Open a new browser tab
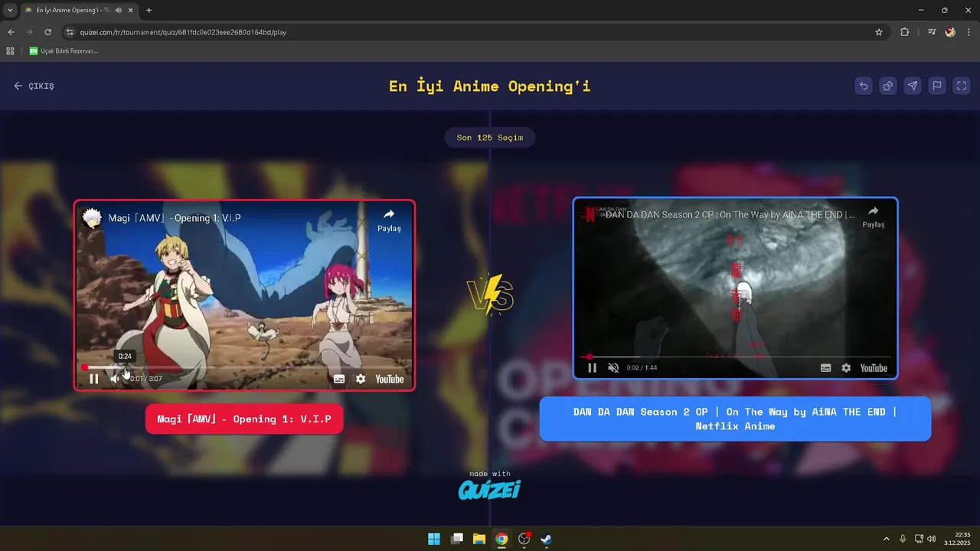 (x=149, y=10)
